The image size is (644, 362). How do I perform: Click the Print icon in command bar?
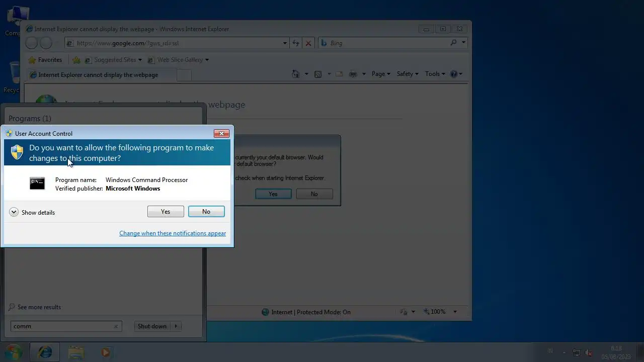pyautogui.click(x=353, y=74)
